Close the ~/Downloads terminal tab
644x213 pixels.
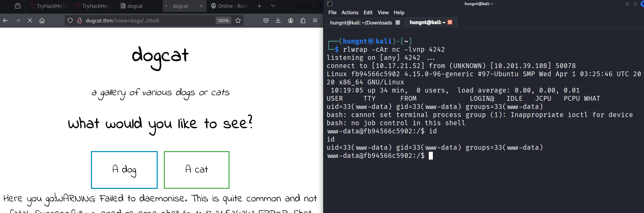pyautogui.click(x=398, y=22)
